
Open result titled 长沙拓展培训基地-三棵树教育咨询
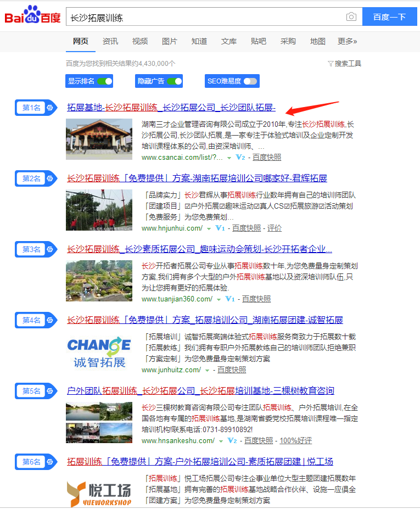pos(200,391)
